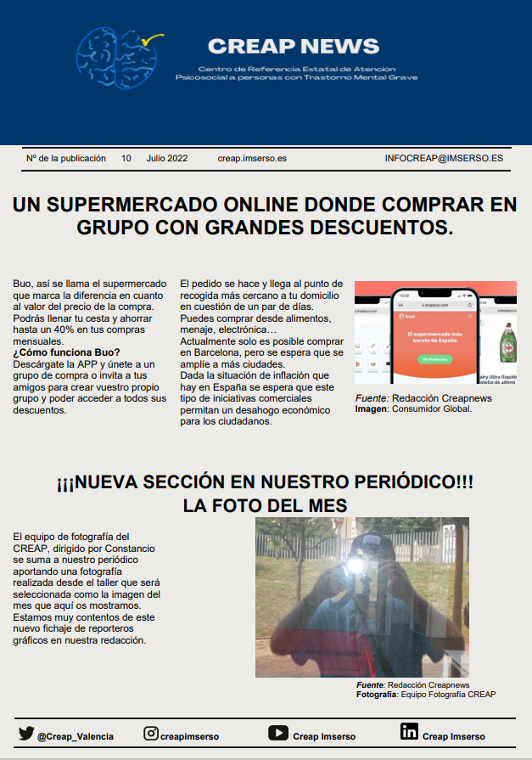Click the LinkedIn icon in footer
Screen dimensions: 532x760
coord(409,733)
